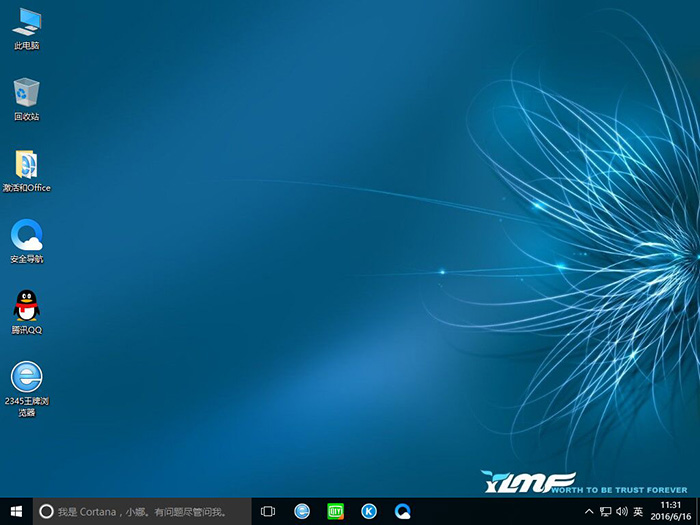Viewport: 700px width, 525px height.
Task: Open the blue Q cloud taskbar icon
Action: [x=402, y=511]
